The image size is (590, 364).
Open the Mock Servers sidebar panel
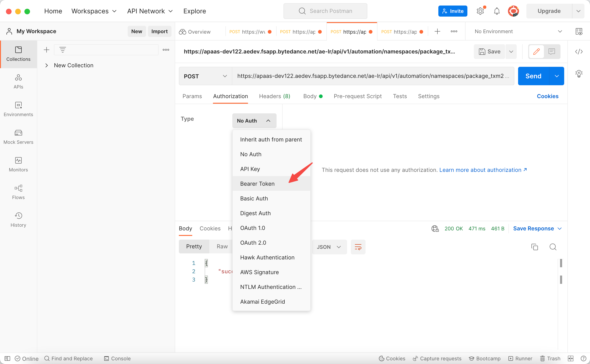click(x=18, y=136)
